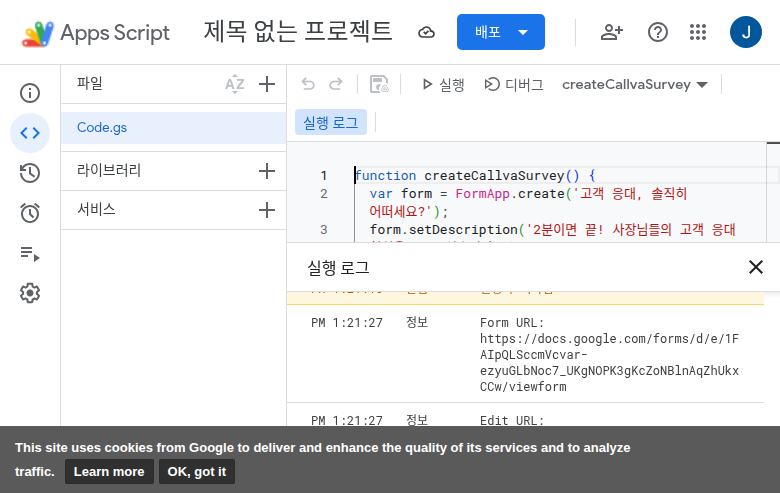The height and width of the screenshot is (493, 780).
Task: Open the Overview info icon in sidebar
Action: click(30, 93)
